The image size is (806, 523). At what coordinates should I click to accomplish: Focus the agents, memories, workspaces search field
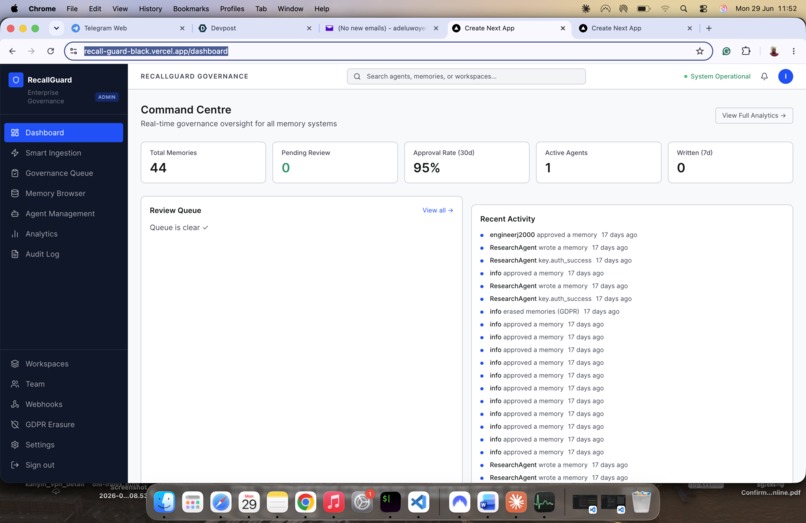[x=466, y=76]
